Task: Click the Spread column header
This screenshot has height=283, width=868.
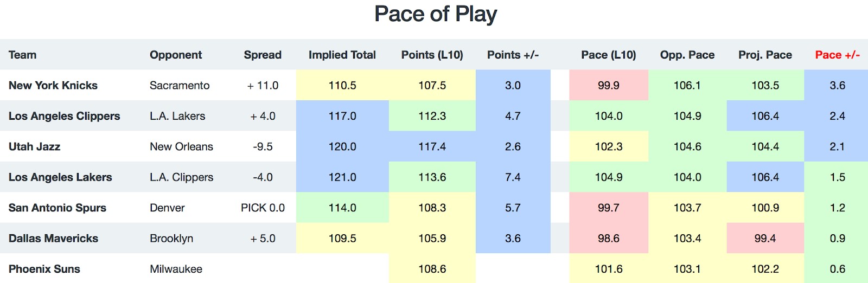Action: (263, 55)
